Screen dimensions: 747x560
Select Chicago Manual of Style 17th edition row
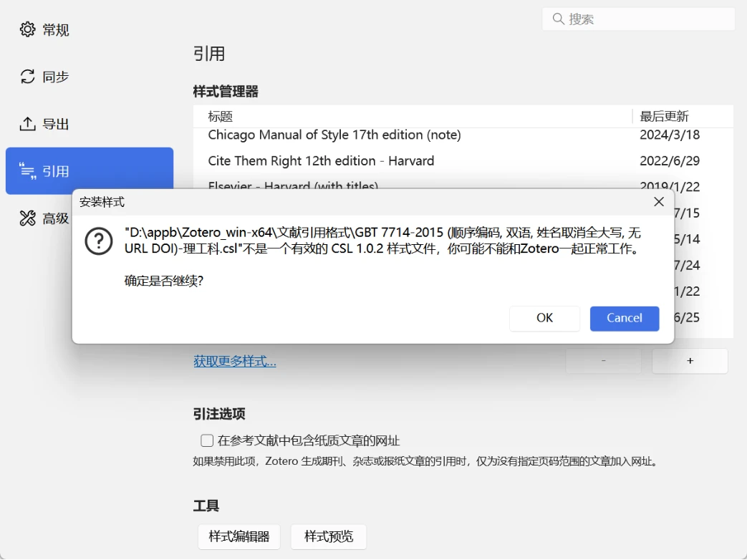pyautogui.click(x=463, y=135)
